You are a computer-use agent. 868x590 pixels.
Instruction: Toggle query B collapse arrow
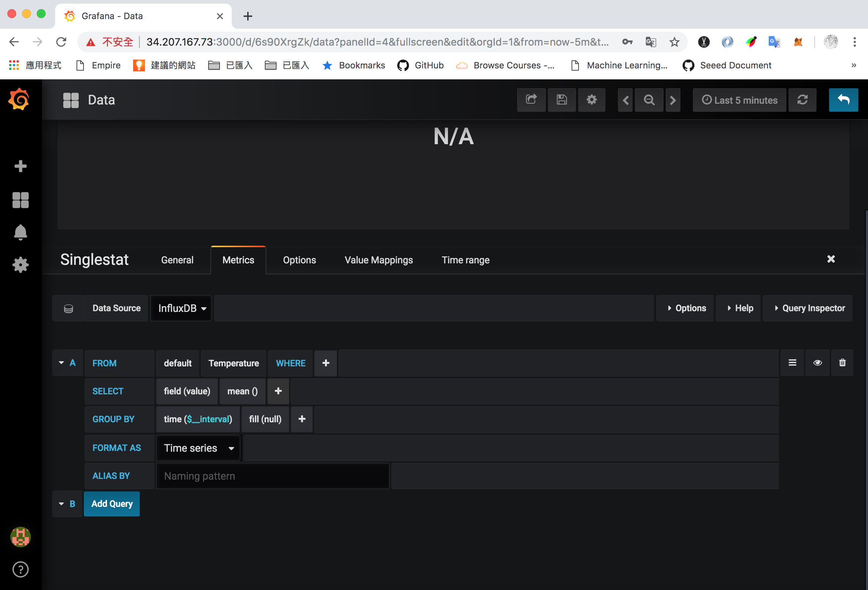tap(61, 504)
